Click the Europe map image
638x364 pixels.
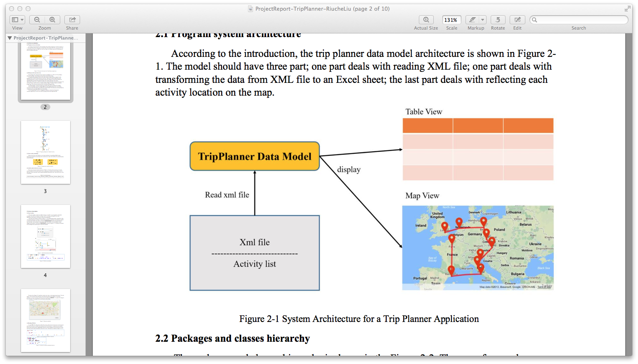pos(478,248)
